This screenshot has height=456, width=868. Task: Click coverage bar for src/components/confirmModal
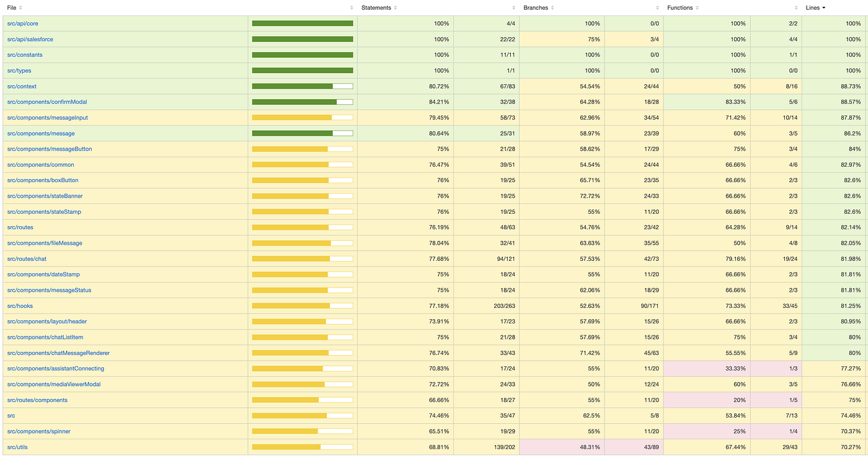coord(303,102)
